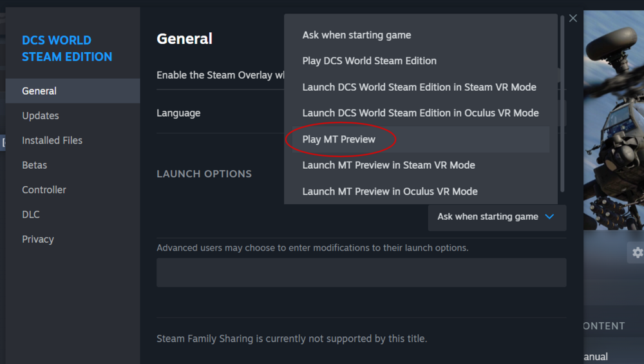Pick Launch DCS World in Oculus VR Mode
Screen dimensions: 644x364
420,113
